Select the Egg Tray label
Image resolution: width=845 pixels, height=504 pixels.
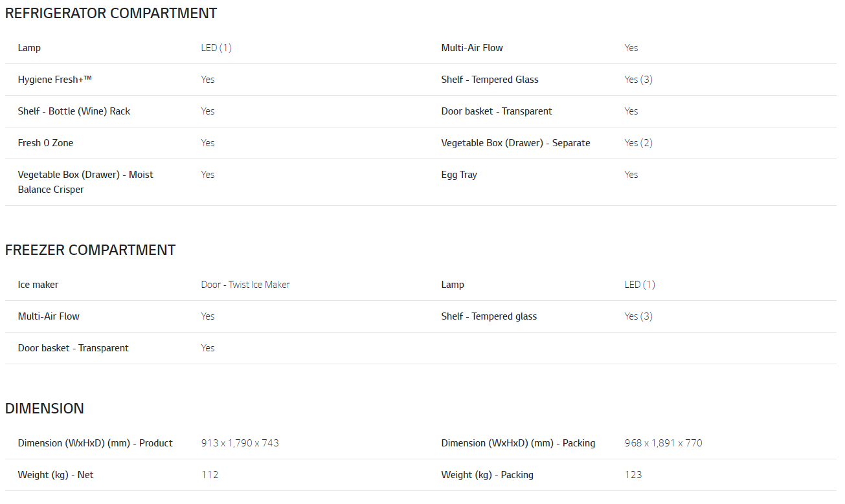tap(459, 175)
